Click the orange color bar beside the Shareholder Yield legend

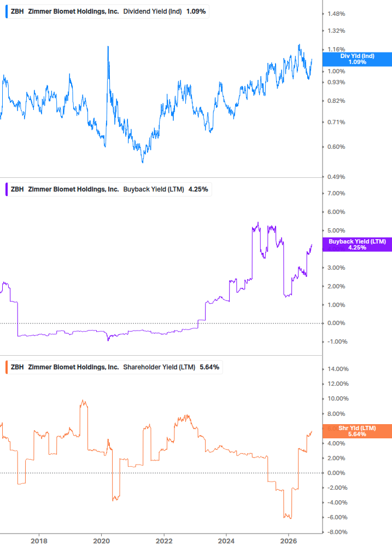click(x=7, y=367)
